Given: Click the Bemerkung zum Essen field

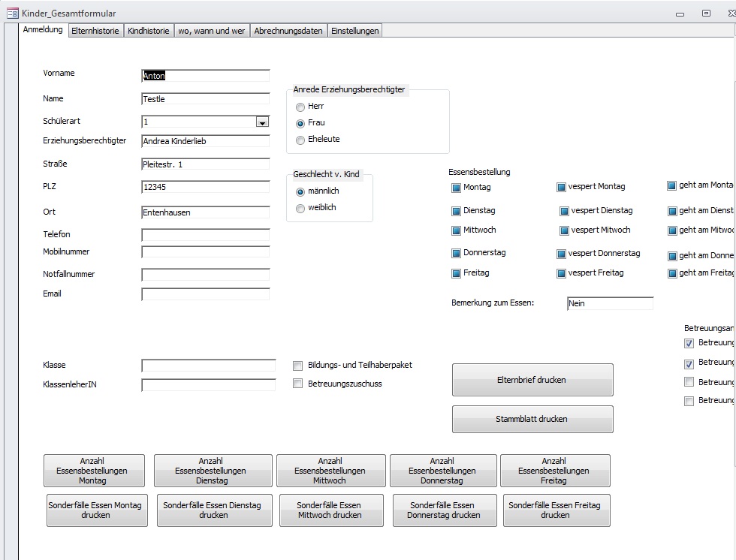Looking at the screenshot, I should (610, 303).
